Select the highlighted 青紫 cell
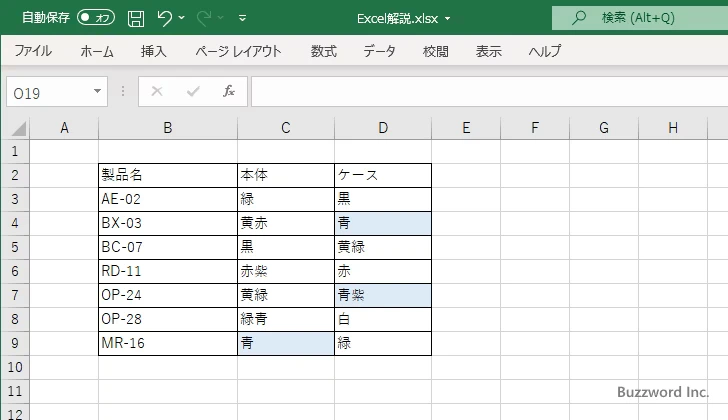728x420 pixels. coord(383,295)
